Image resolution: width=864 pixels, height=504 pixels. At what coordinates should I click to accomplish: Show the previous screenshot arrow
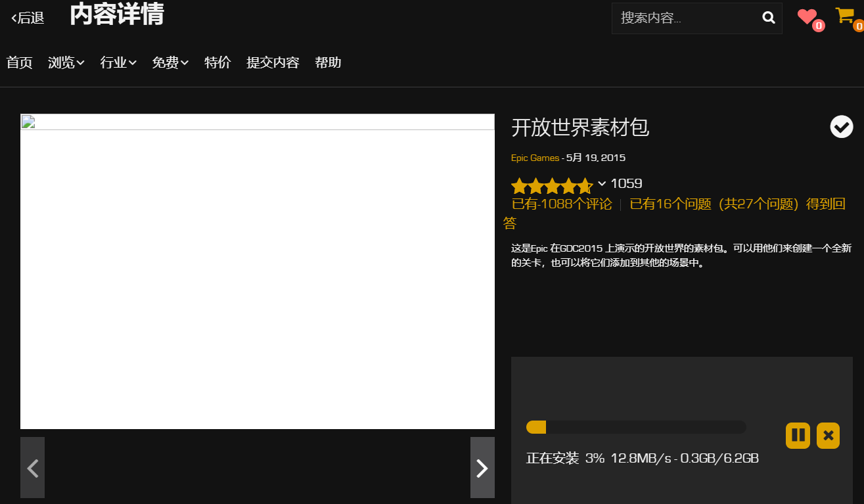32,468
